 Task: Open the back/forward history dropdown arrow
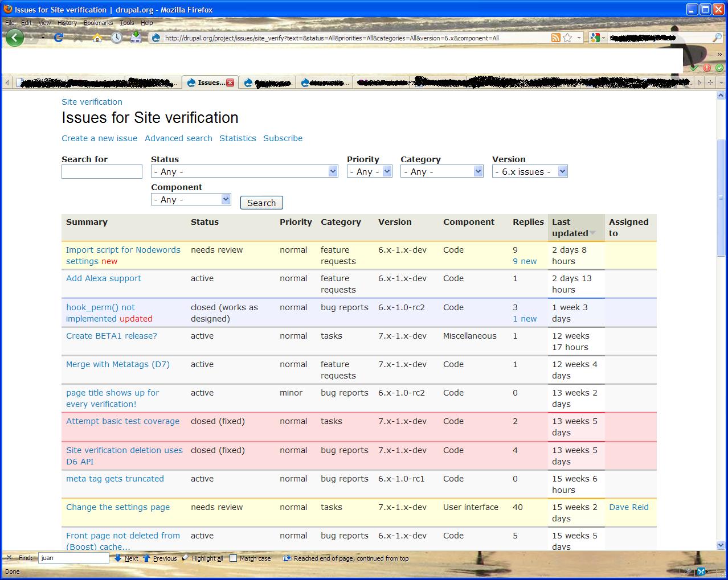coord(43,38)
